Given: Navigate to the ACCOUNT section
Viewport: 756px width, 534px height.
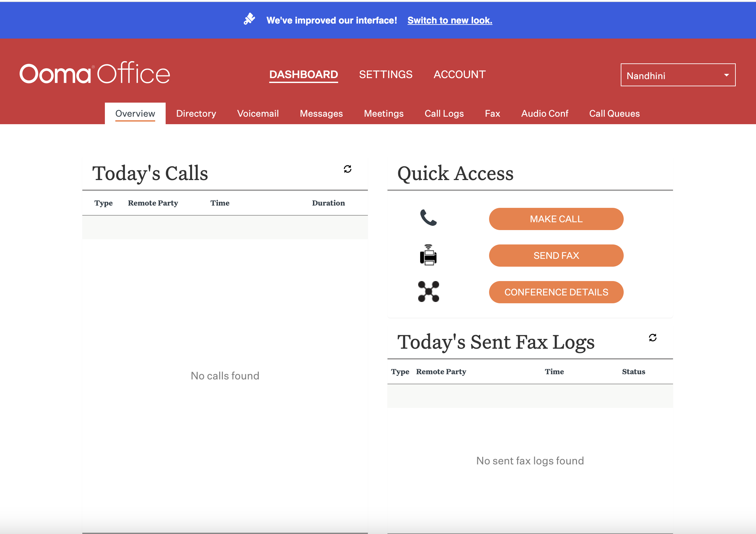Looking at the screenshot, I should tap(459, 75).
